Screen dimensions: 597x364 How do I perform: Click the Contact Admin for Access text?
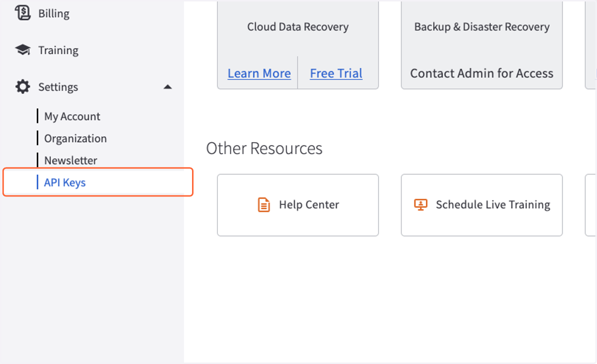coord(482,74)
